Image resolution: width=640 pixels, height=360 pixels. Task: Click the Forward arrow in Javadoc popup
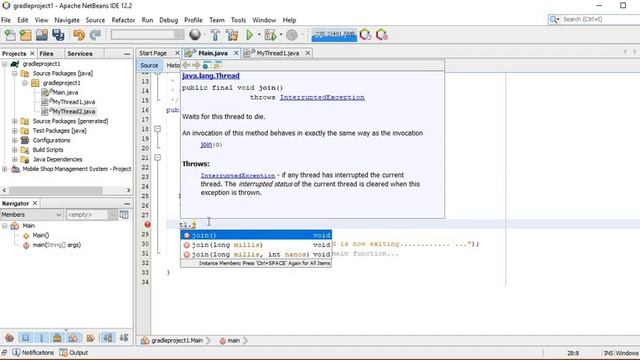(x=196, y=65)
